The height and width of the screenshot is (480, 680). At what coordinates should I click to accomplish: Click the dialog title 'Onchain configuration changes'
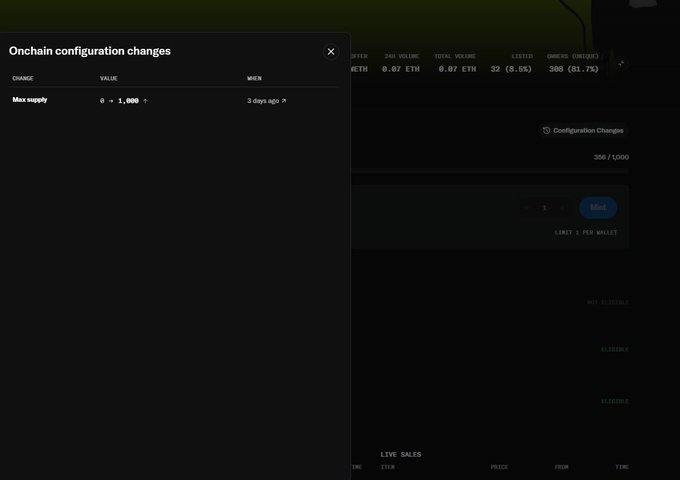click(x=90, y=51)
